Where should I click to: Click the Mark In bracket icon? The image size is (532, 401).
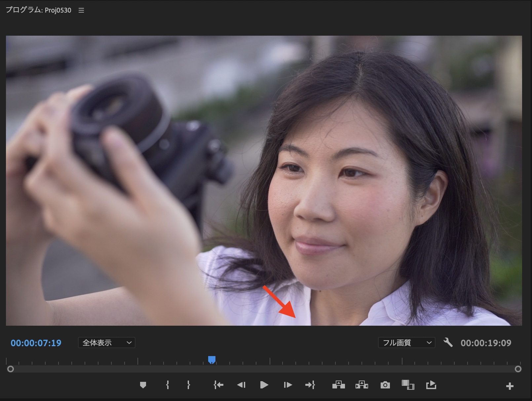click(168, 385)
